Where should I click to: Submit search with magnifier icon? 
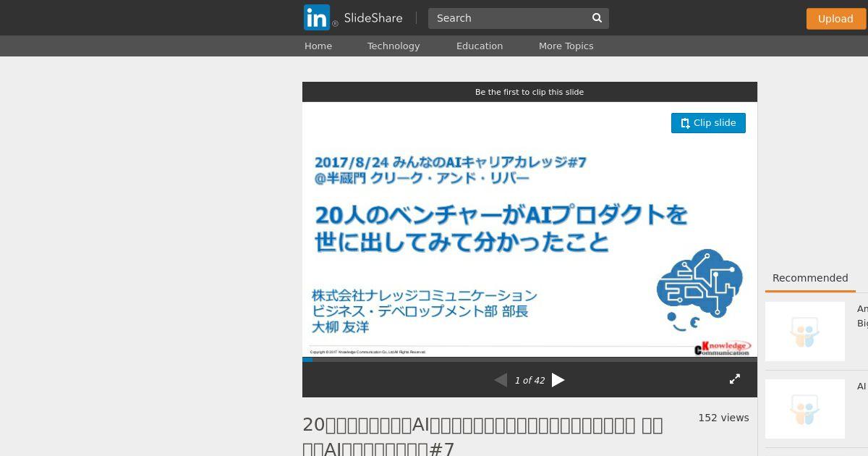pos(597,18)
